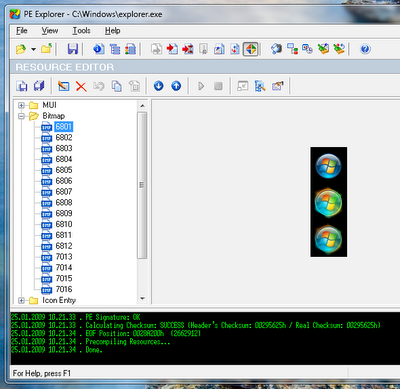
Task: Edit the resource with the pencil-image icon
Action: coord(64,86)
